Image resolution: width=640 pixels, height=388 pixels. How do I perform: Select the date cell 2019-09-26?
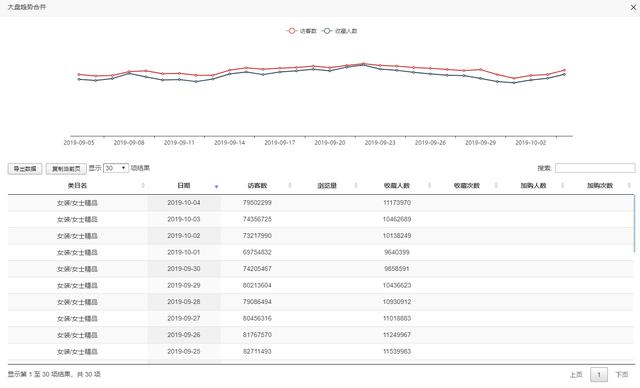point(184,335)
